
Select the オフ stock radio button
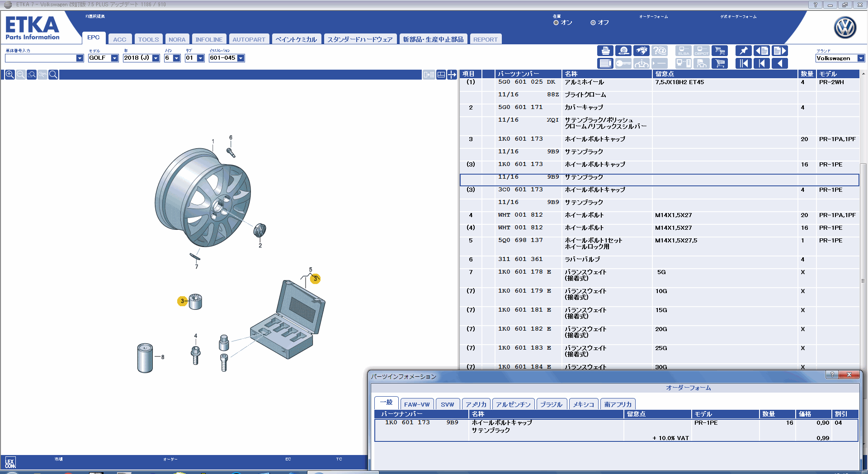point(593,23)
